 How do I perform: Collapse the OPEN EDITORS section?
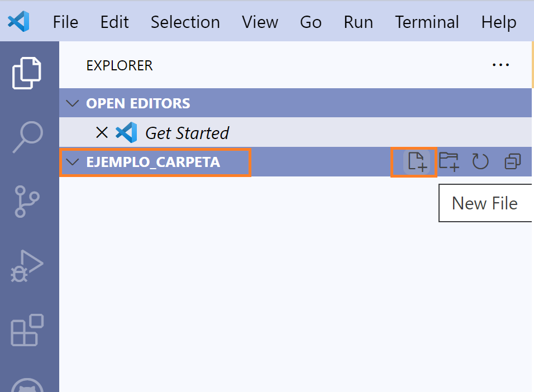73,103
